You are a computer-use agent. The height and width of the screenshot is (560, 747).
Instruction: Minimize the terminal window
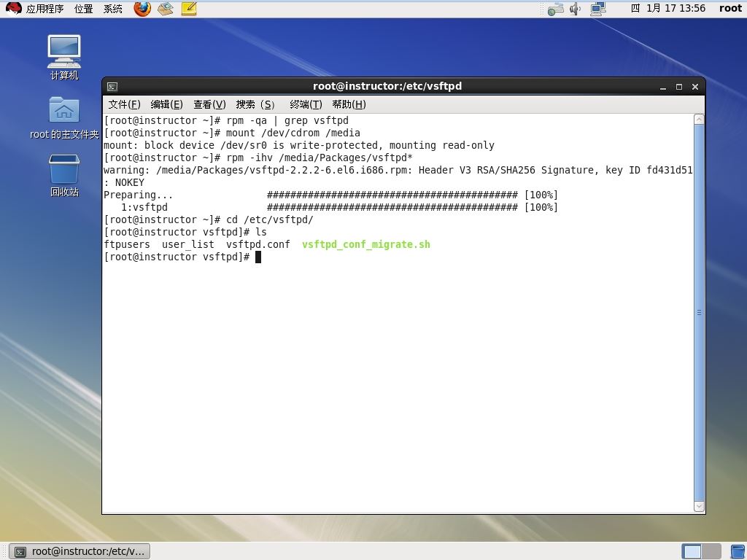point(662,87)
